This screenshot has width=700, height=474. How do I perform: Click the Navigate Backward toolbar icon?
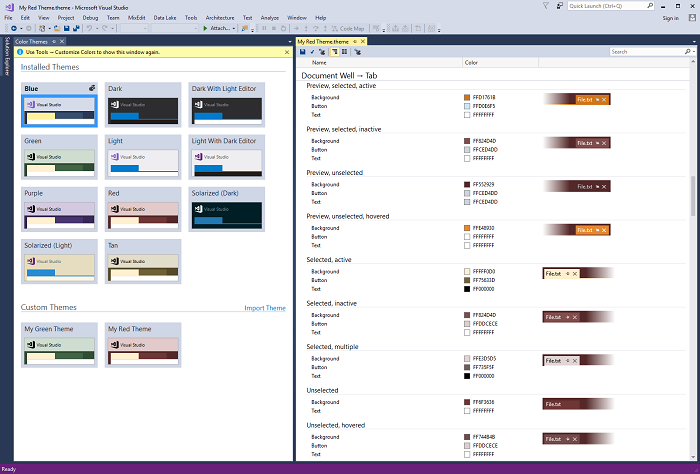click(x=14, y=29)
